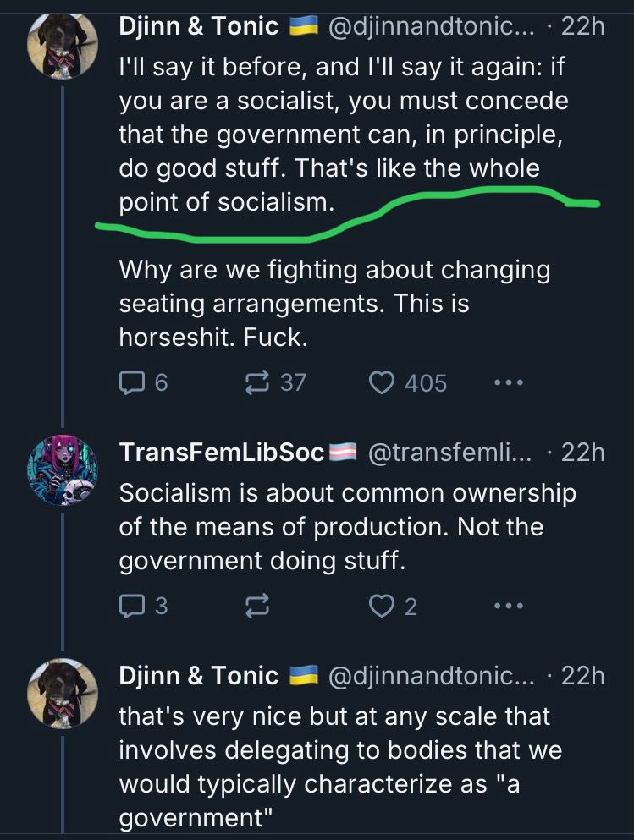
Task: Open the Djinn & Tonic name in last tweet
Action: pos(198,675)
